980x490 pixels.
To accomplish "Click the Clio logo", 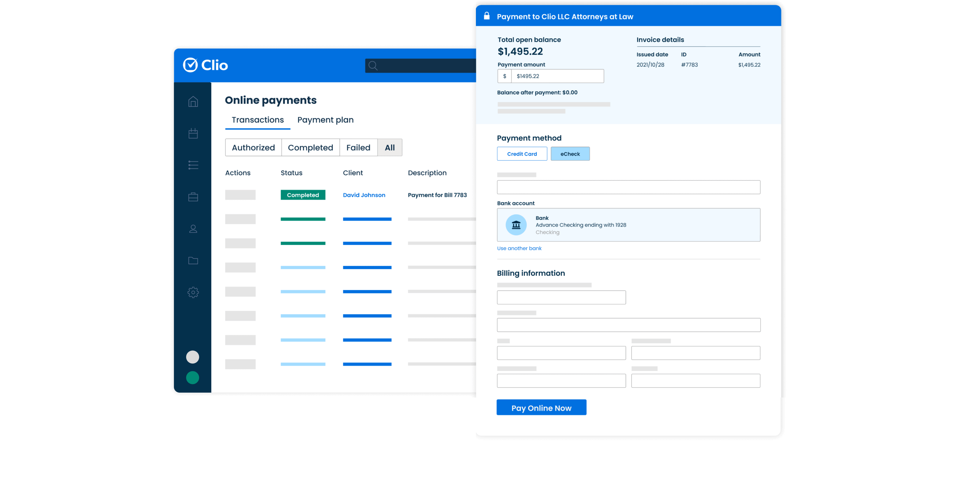I will [205, 65].
